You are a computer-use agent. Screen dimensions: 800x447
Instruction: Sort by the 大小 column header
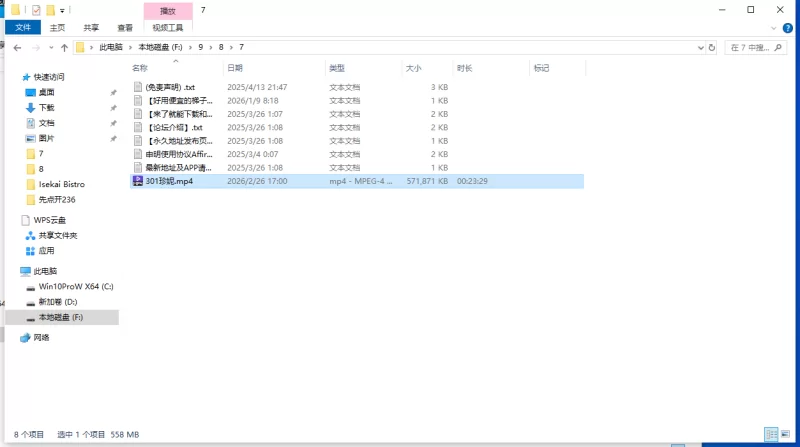pos(413,68)
